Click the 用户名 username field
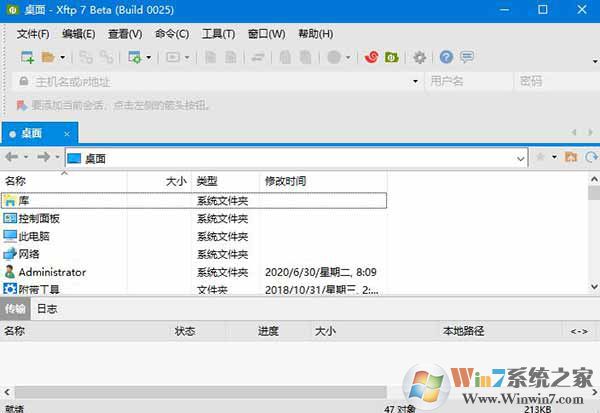The image size is (600, 413). click(x=469, y=81)
